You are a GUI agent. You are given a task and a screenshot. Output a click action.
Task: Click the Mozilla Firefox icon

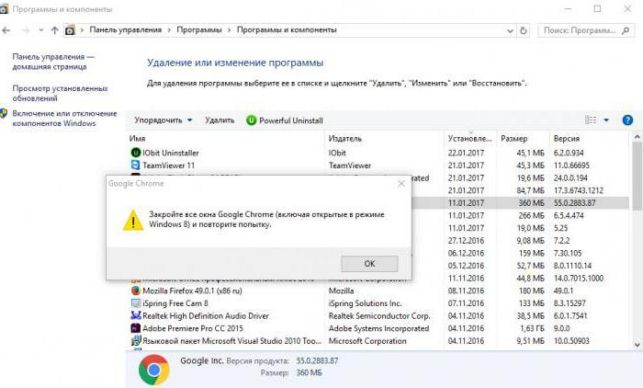[x=136, y=291]
